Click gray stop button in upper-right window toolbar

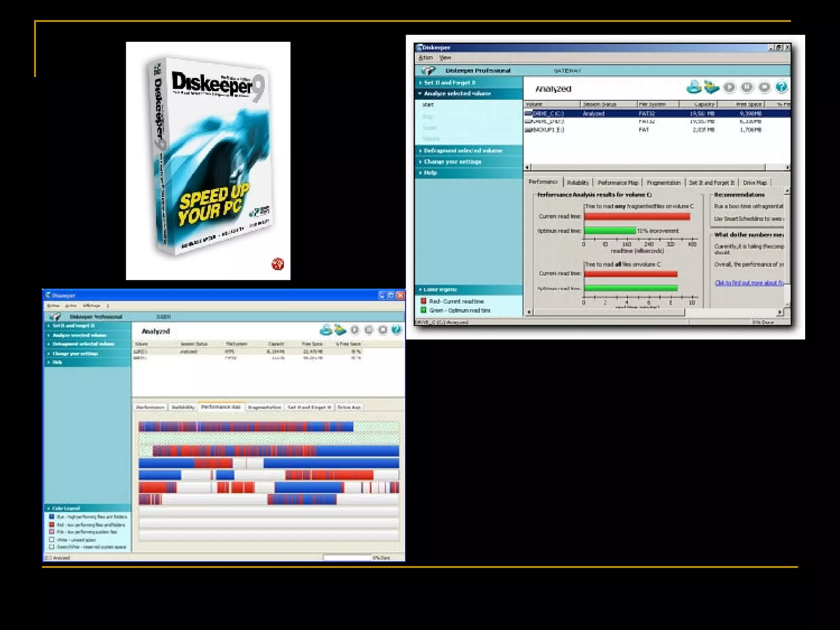[x=764, y=87]
